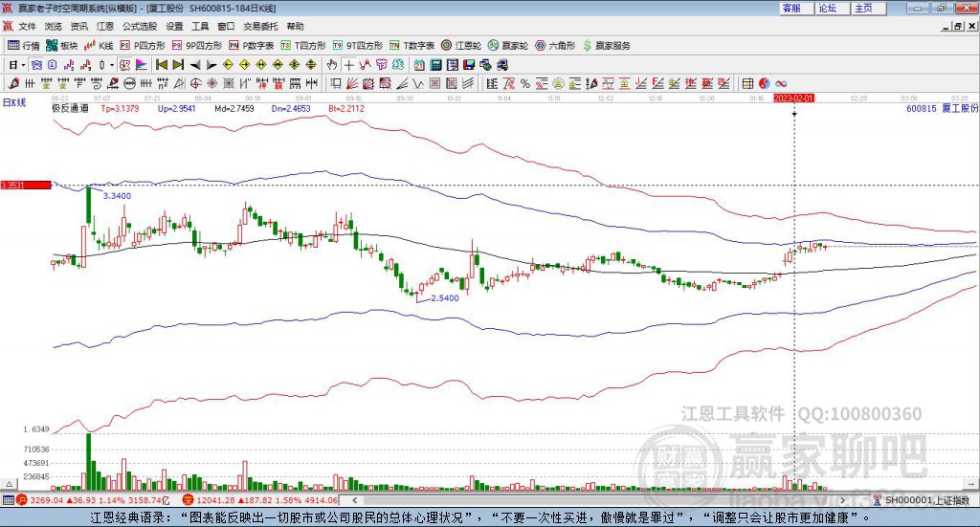Click the 论坛 forum button
The image size is (980, 527).
tap(833, 8)
